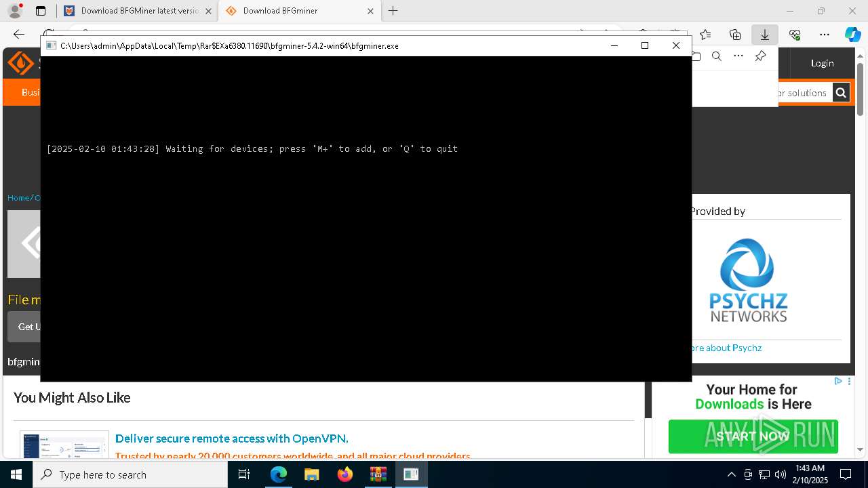Close the 'Download BFGMiner latest version' tab
The width and height of the screenshot is (868, 488).
(x=208, y=11)
